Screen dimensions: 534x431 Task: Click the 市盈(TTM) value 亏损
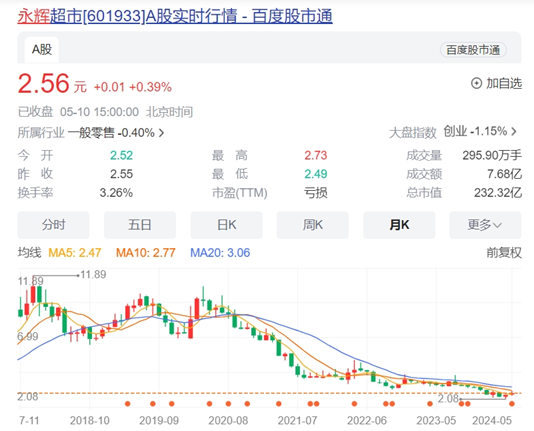click(x=316, y=193)
